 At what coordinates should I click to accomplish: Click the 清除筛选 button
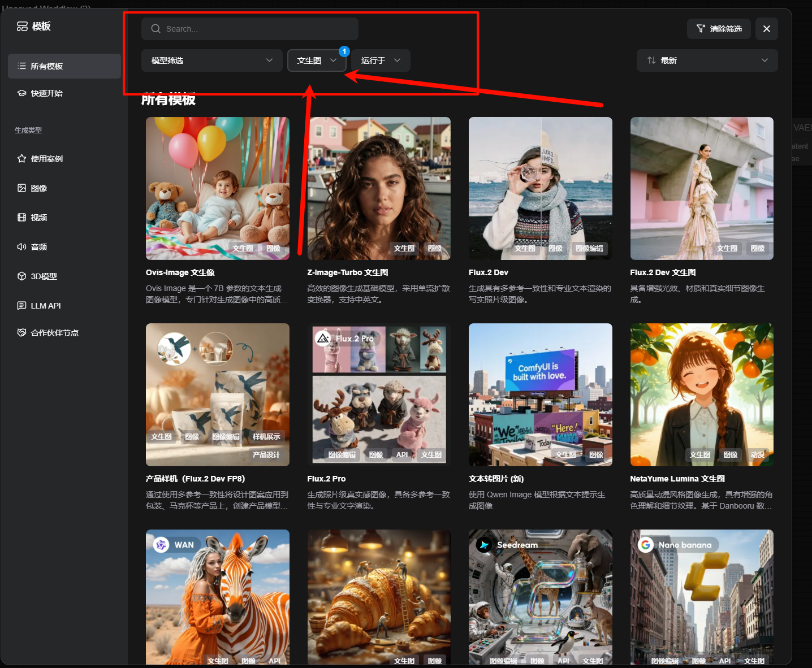pyautogui.click(x=719, y=29)
